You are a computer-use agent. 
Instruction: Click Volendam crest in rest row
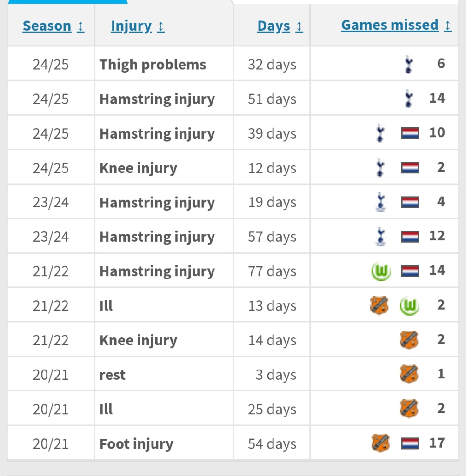(409, 374)
